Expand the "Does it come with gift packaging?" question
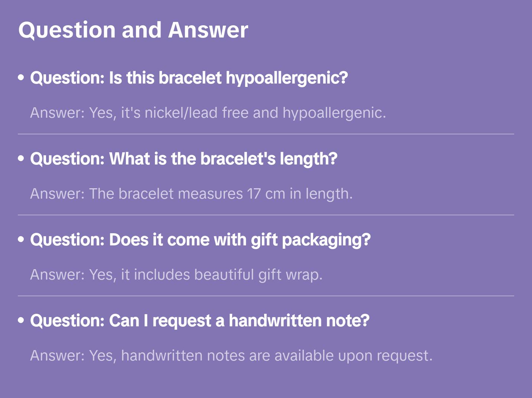532x398 pixels. [x=200, y=240]
